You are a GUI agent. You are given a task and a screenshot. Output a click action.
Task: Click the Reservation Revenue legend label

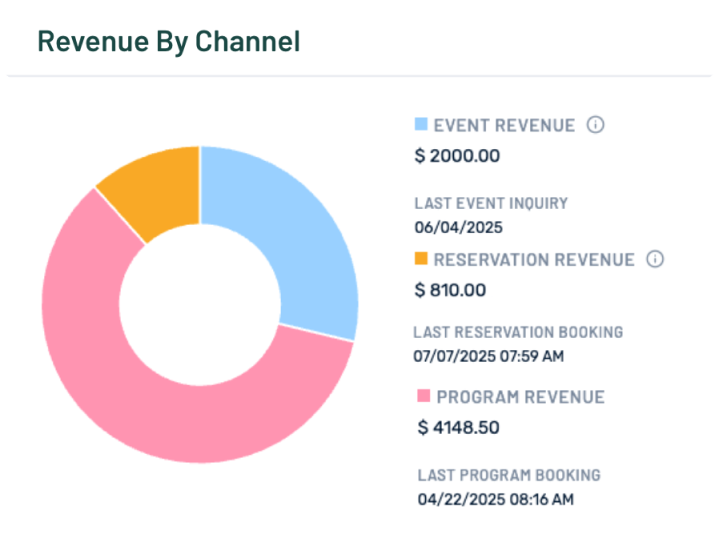click(x=534, y=259)
